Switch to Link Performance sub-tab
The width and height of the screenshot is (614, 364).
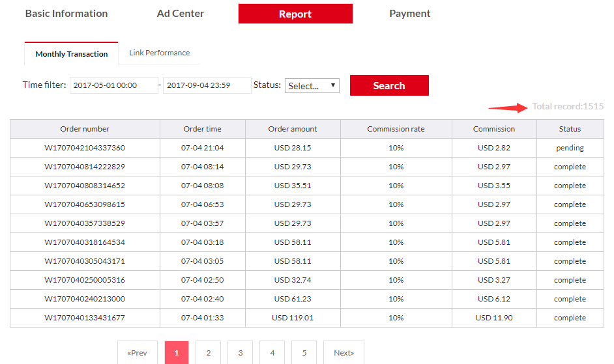tap(160, 53)
